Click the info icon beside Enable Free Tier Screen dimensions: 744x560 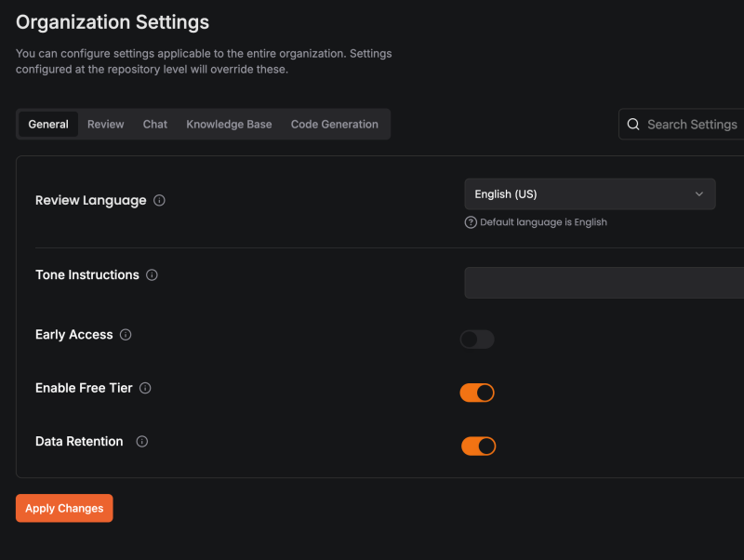pyautogui.click(x=145, y=388)
